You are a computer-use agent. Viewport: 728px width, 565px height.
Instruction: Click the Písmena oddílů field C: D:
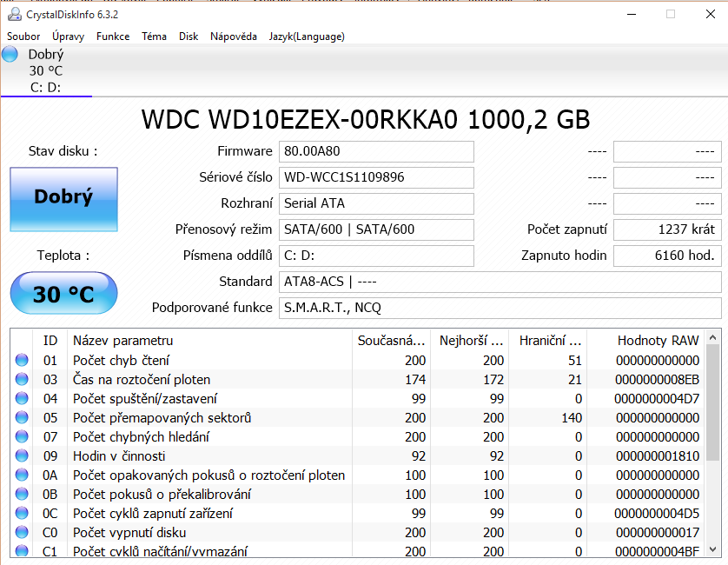[x=376, y=256]
